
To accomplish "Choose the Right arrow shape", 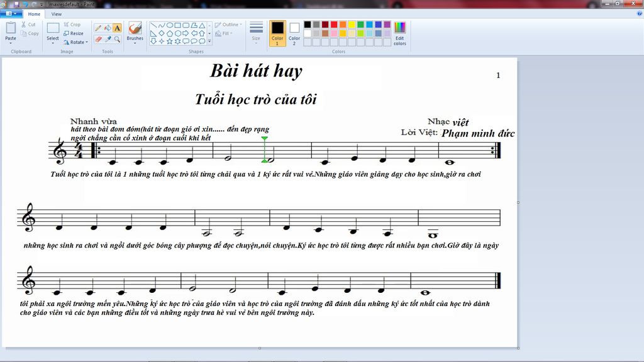I will 186,33.
